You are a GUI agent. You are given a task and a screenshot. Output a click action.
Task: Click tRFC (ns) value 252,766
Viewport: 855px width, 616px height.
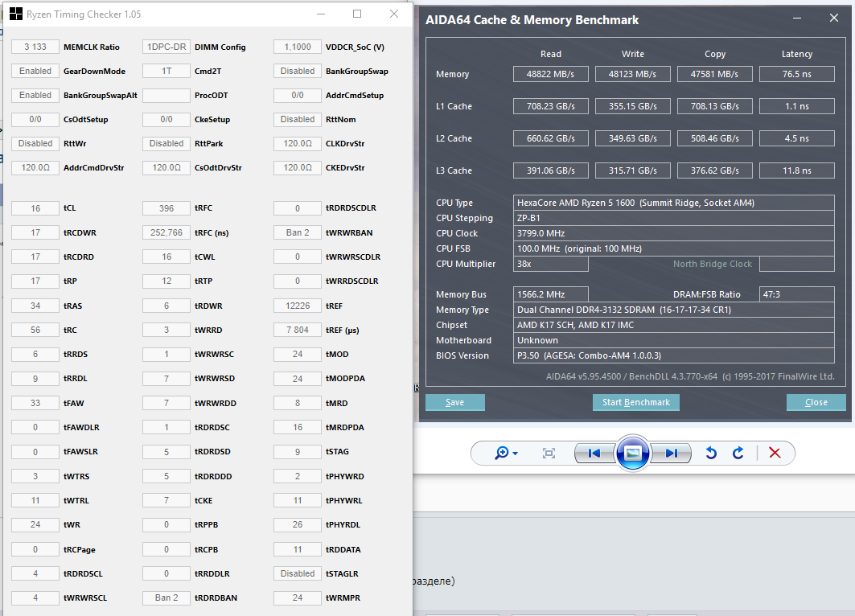[x=166, y=232]
